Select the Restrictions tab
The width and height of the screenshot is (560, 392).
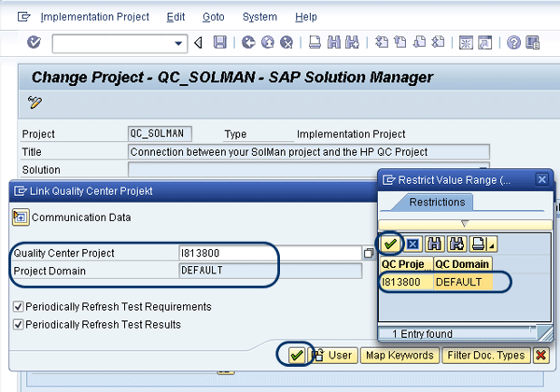(x=437, y=203)
